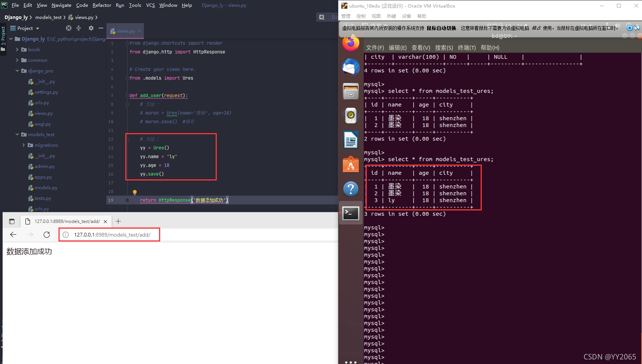The image size is (642, 364).
Task: Open terminal 搜索(S) menu
Action: [x=444, y=48]
